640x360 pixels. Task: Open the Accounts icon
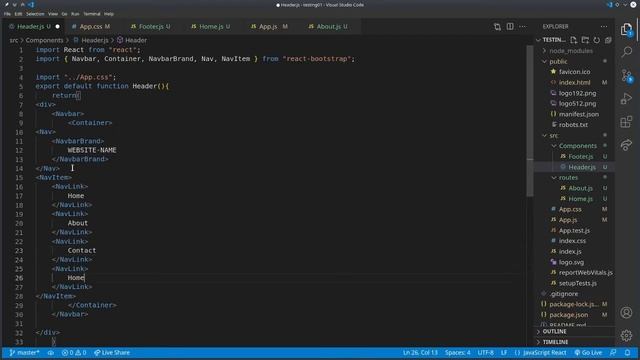(627, 313)
